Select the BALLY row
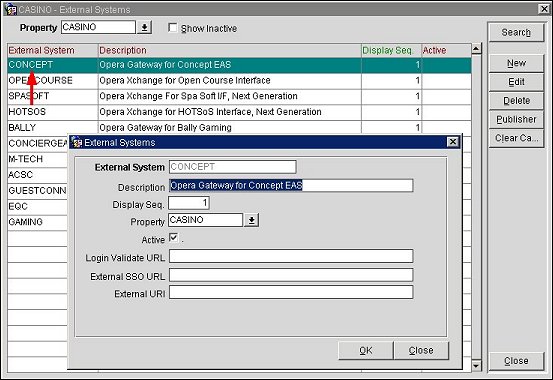 [239, 127]
